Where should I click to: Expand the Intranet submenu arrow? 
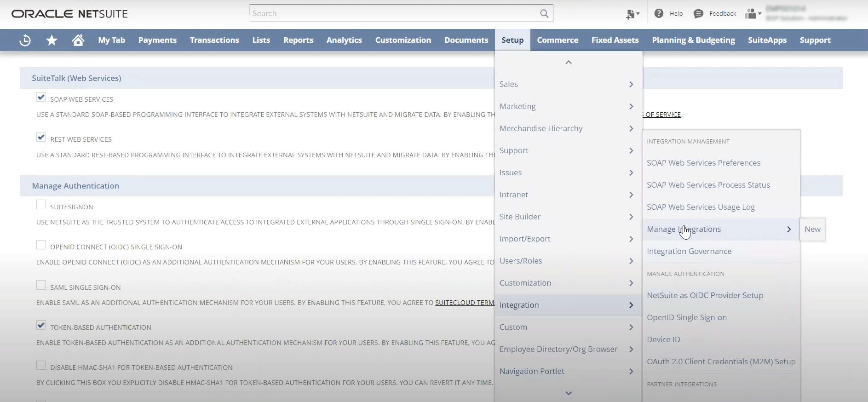[631, 195]
